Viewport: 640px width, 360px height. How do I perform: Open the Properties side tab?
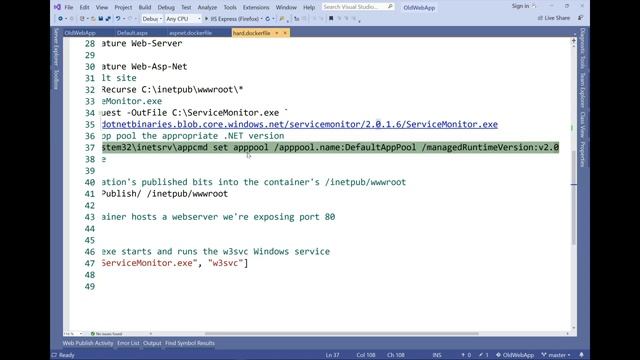click(x=582, y=154)
